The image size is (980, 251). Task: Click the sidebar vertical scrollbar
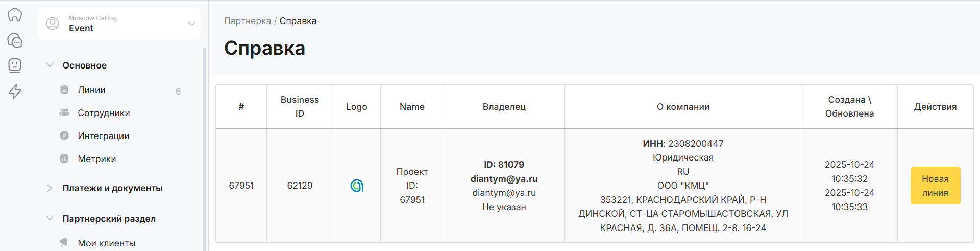(x=204, y=148)
